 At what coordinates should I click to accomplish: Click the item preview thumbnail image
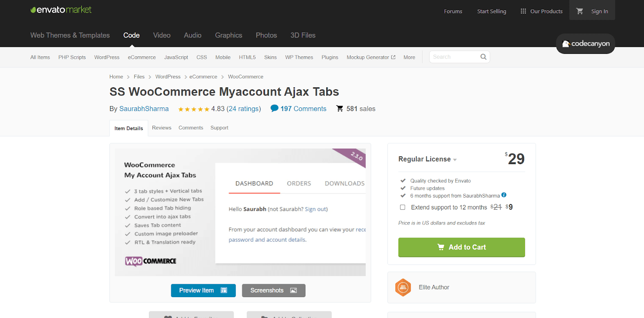click(240, 212)
